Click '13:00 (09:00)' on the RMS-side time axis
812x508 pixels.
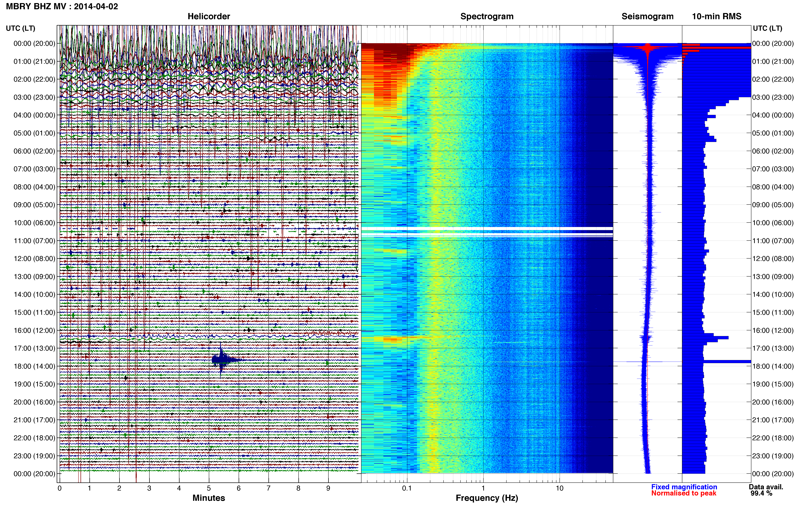tap(773, 277)
